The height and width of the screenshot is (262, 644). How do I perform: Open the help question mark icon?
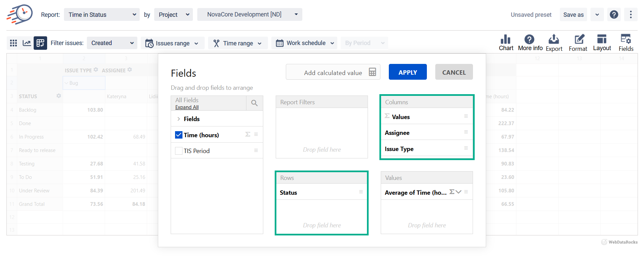pyautogui.click(x=614, y=14)
